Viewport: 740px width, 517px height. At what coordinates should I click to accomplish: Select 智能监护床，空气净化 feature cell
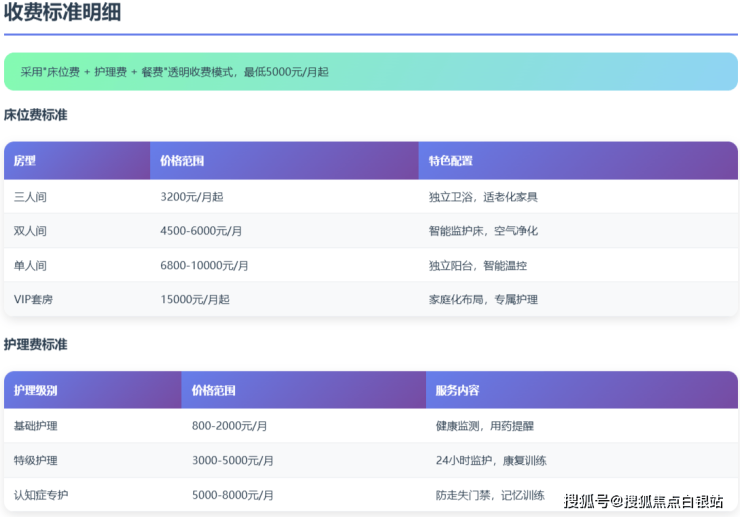483,231
